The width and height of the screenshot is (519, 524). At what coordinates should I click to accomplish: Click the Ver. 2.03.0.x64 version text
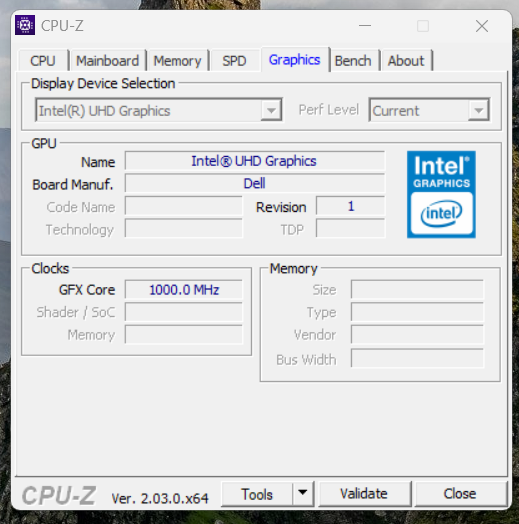(160, 499)
